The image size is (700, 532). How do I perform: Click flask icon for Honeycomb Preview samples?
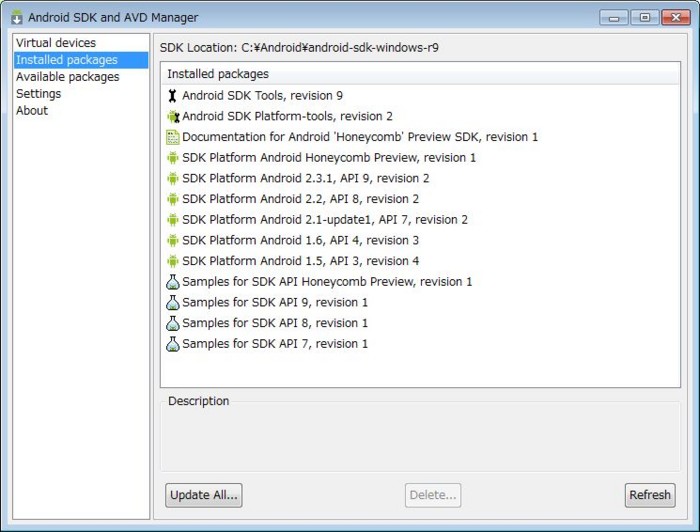click(173, 282)
